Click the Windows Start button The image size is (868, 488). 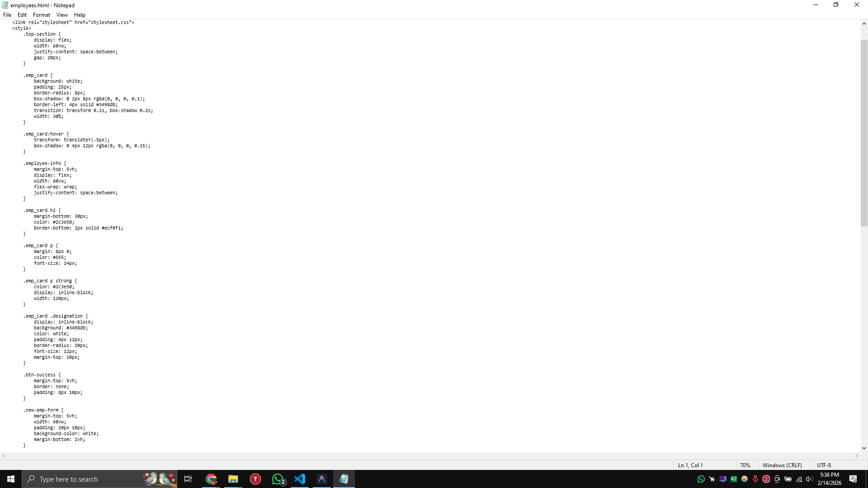[x=10, y=479]
